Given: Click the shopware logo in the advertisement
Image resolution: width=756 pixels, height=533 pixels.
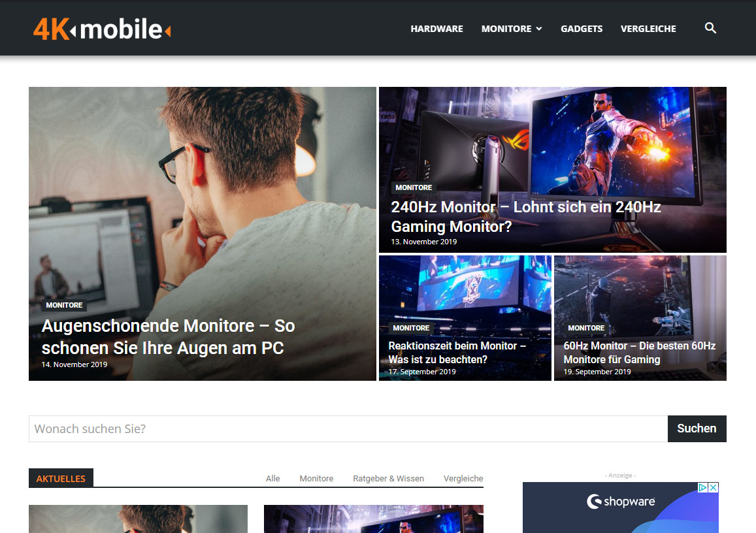Looking at the screenshot, I should [x=621, y=501].
